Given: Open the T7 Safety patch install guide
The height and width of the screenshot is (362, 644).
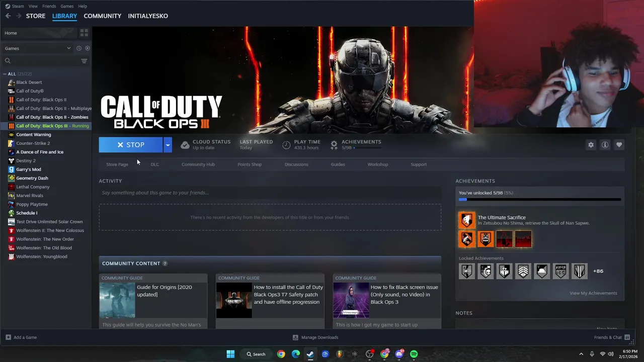Looking at the screenshot, I should point(270,302).
